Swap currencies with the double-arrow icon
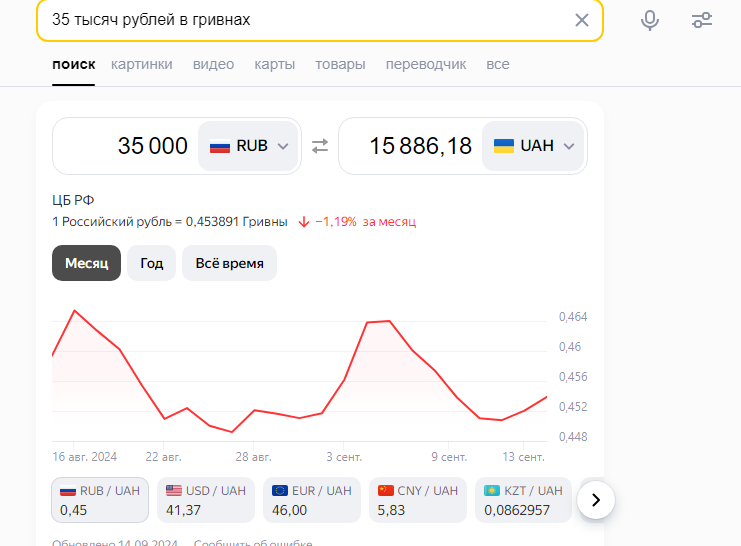This screenshot has width=741, height=546. coord(320,146)
